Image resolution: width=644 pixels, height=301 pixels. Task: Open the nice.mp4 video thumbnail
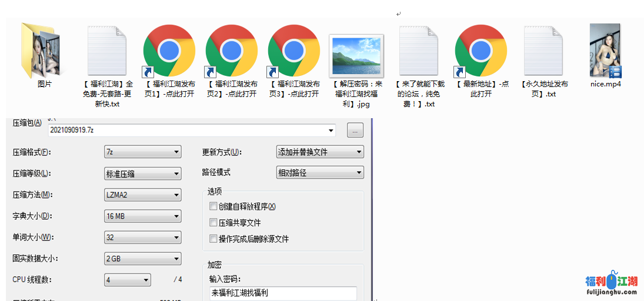606,51
